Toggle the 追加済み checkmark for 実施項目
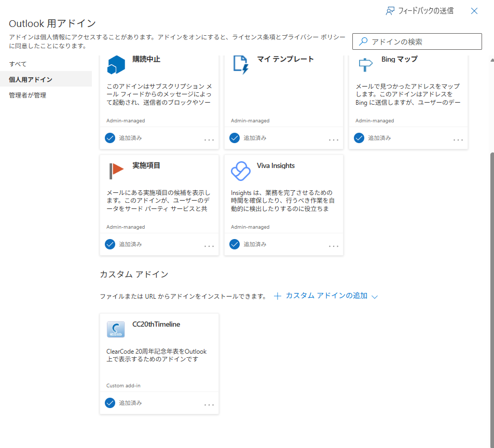494x448 pixels. click(110, 244)
